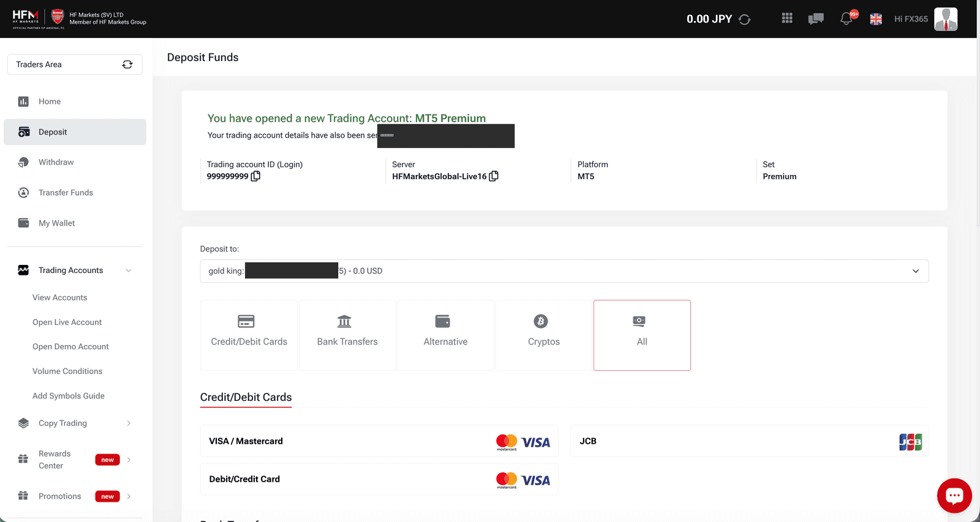Open Transfer Funds in the sidebar
Viewport: 980px width, 522px height.
pyautogui.click(x=75, y=193)
